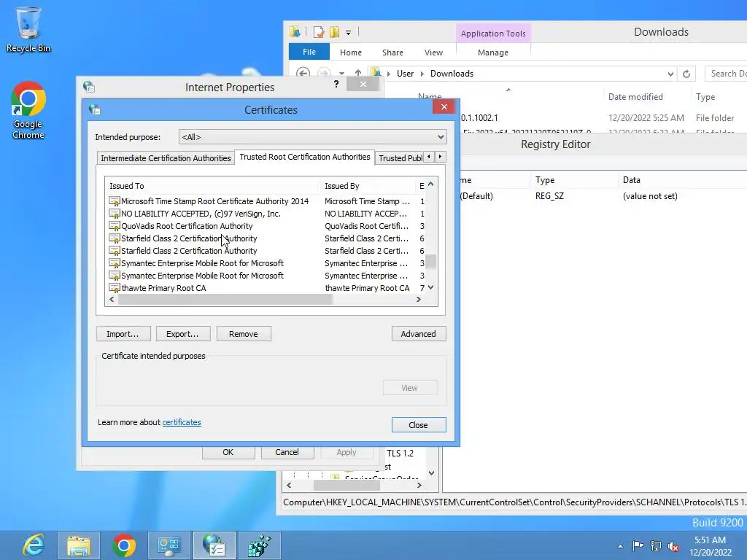Click the Close button in Certificates
Image resolution: width=747 pixels, height=560 pixels.
[x=419, y=425]
